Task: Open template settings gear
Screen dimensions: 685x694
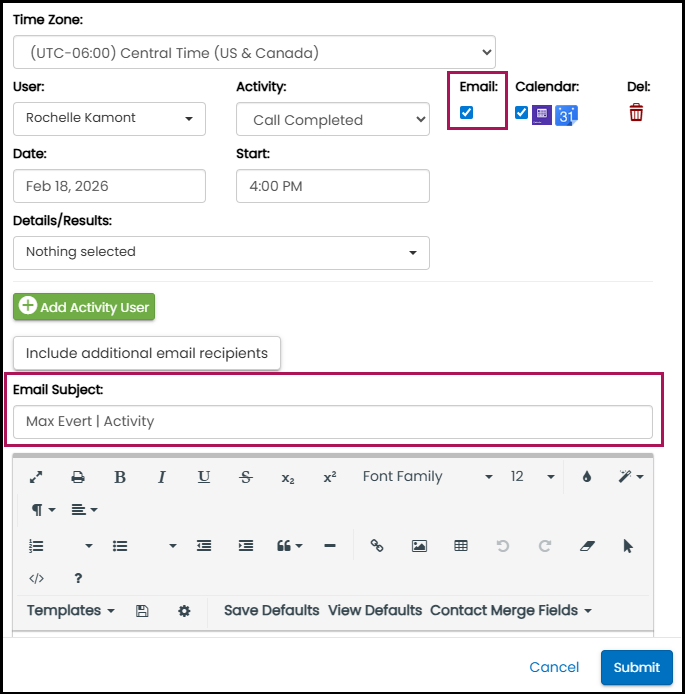Action: [184, 611]
